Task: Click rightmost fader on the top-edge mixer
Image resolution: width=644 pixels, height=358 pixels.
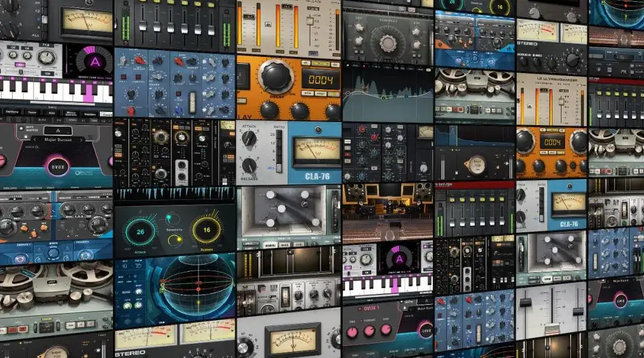Action: pos(210,29)
